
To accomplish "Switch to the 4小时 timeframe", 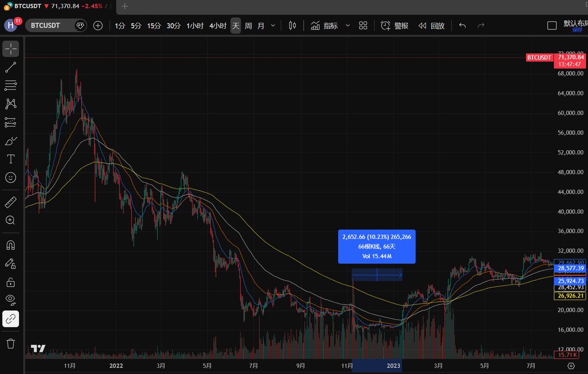I will click(218, 25).
